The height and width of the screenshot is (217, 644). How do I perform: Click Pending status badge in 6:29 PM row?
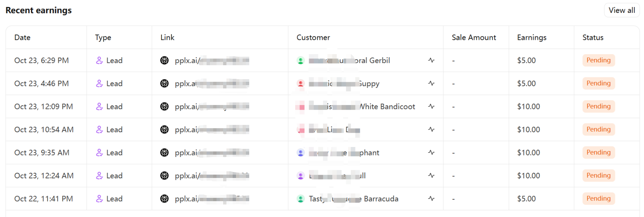click(598, 60)
